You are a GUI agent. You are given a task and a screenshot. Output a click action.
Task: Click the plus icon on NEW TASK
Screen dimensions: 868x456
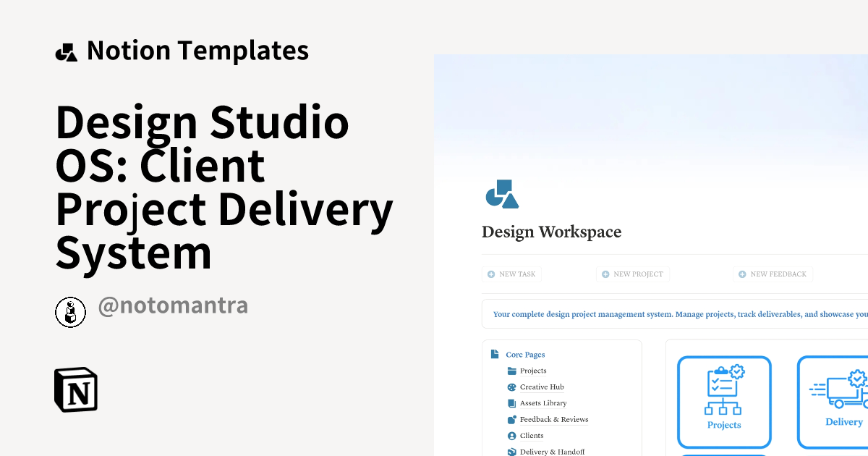point(491,274)
